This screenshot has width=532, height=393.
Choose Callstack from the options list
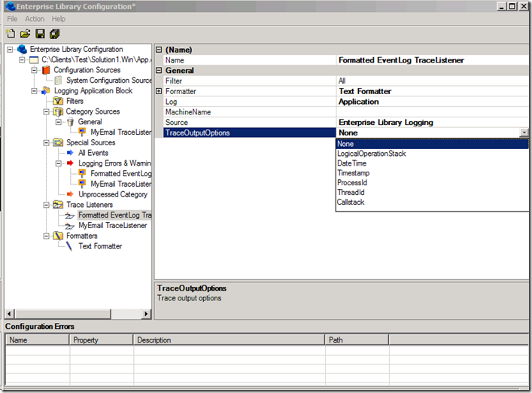(351, 202)
